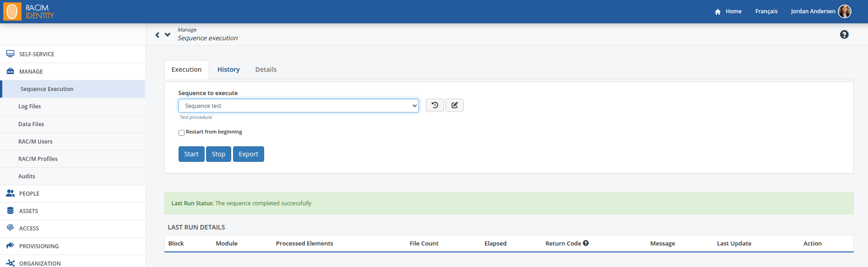The image size is (868, 267).
Task: Click the Message column header
Action: [662, 243]
